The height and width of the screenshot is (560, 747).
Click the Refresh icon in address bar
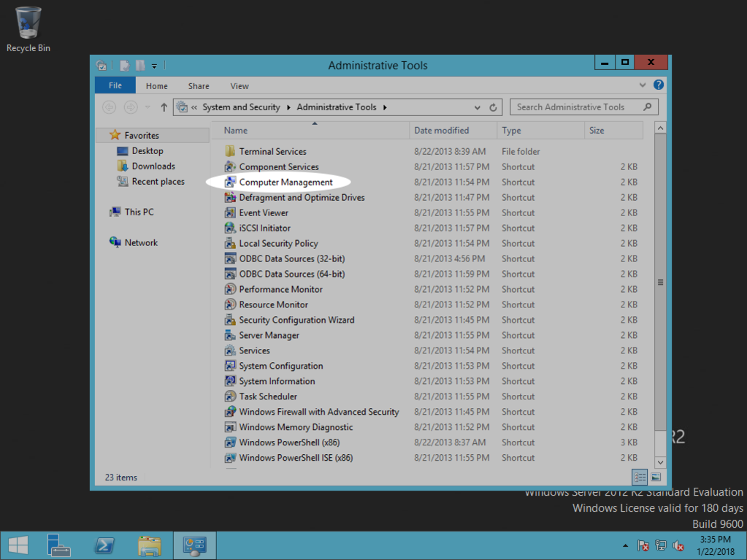pyautogui.click(x=494, y=107)
